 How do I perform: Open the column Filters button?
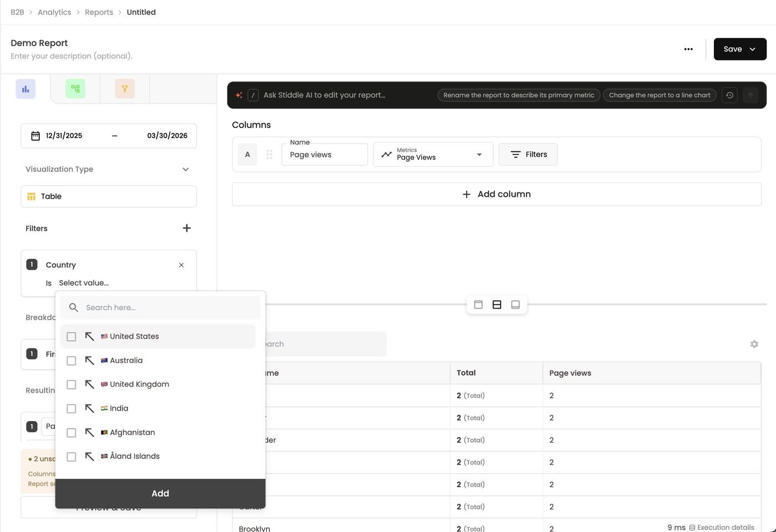click(528, 155)
